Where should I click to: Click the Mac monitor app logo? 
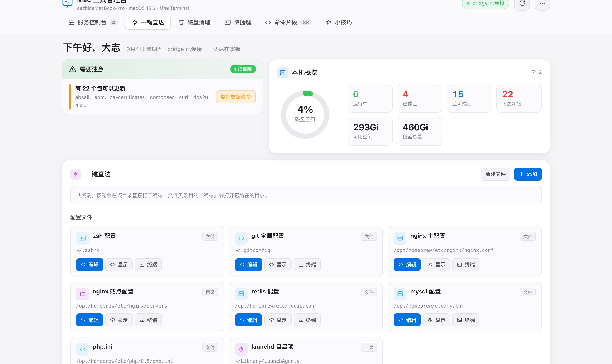tap(68, 3)
